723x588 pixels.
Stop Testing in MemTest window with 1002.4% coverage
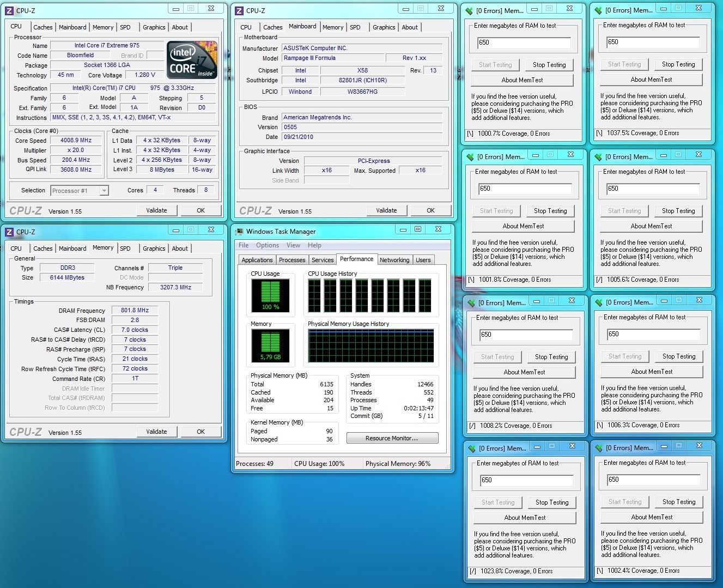click(679, 502)
